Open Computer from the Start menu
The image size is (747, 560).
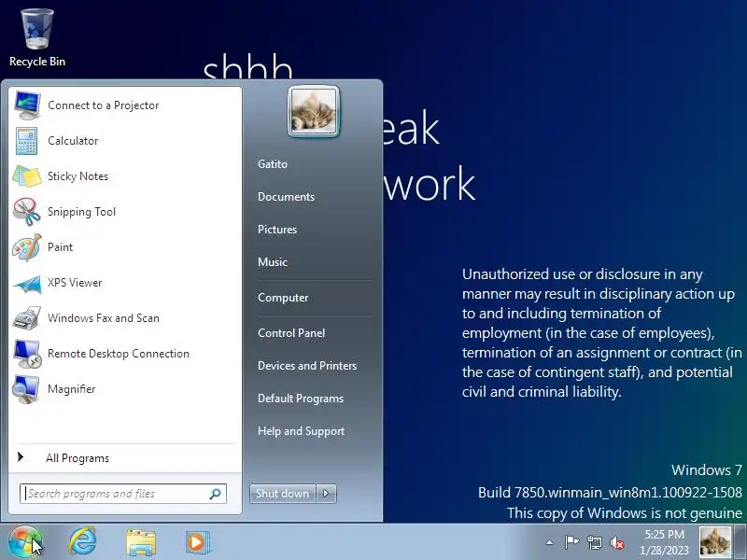(283, 298)
